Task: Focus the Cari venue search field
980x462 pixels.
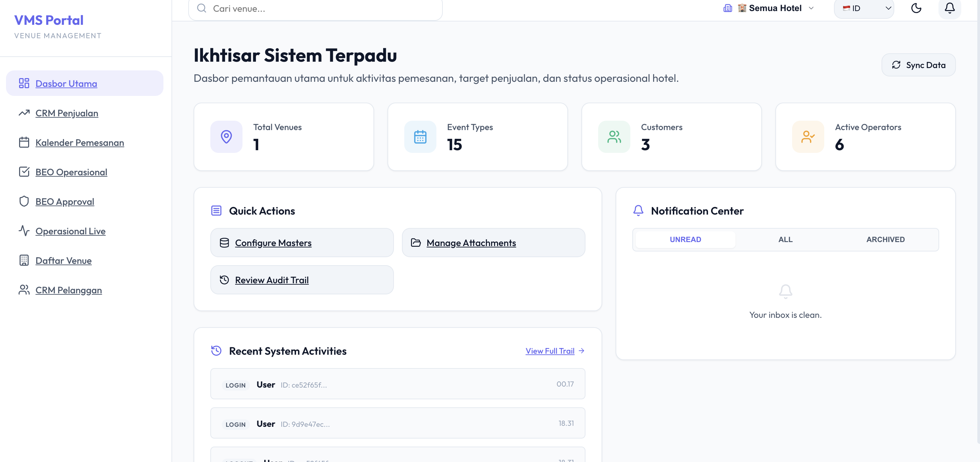Action: click(316, 8)
